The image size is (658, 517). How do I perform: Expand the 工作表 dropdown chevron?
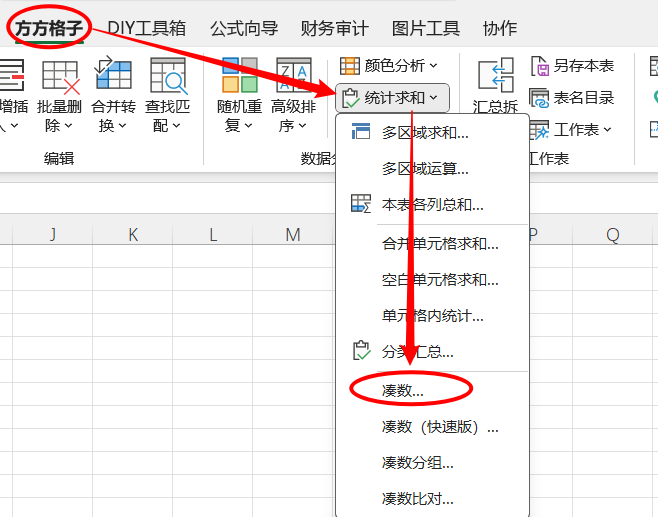[607, 130]
